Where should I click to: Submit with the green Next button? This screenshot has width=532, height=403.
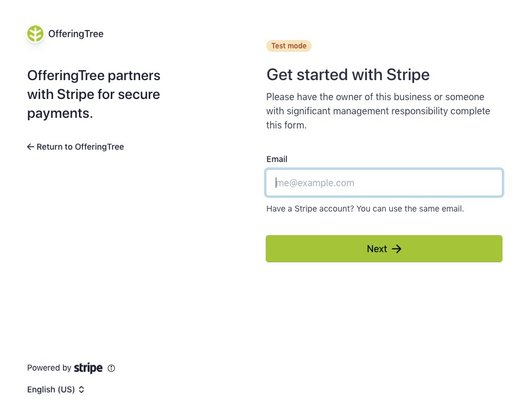pos(384,249)
